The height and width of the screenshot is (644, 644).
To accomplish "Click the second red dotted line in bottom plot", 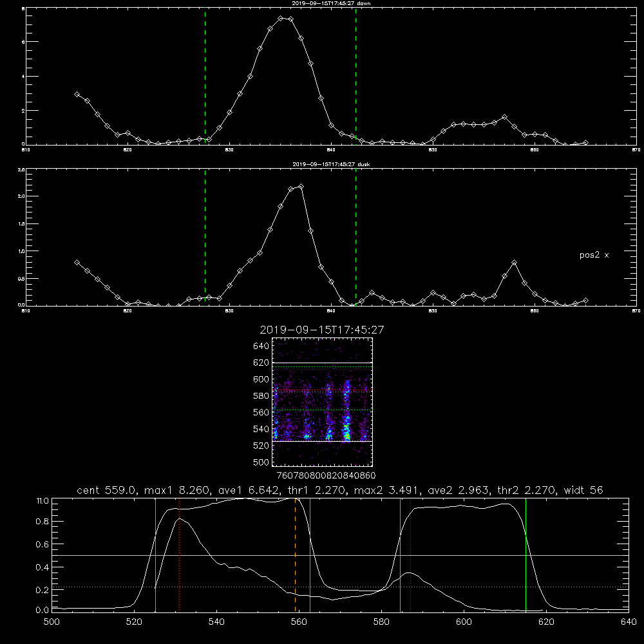I will pyautogui.click(x=410, y=555).
